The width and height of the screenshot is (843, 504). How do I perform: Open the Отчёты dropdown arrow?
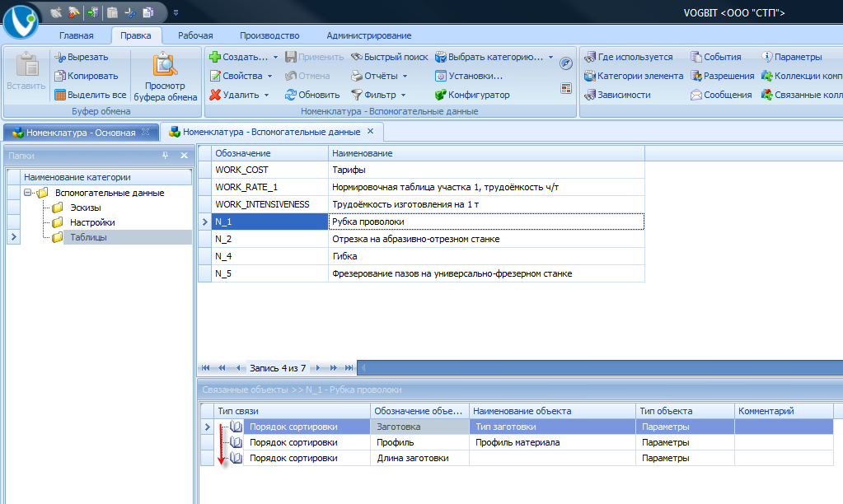(x=405, y=76)
